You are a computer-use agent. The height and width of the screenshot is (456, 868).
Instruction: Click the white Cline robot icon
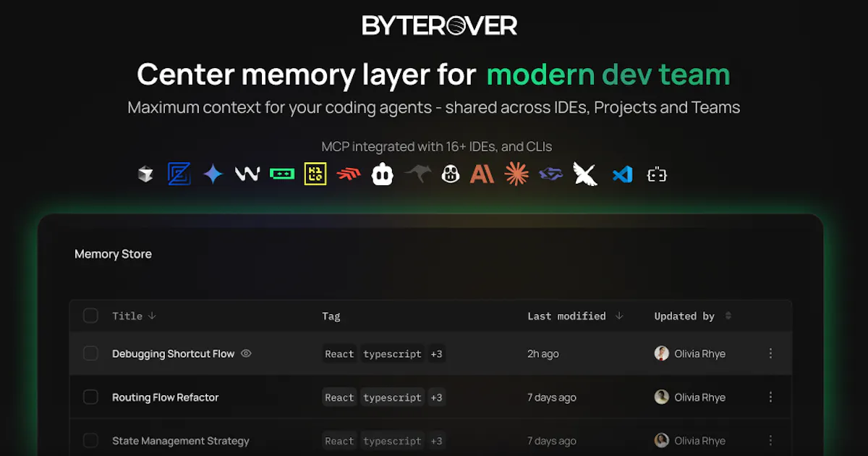pyautogui.click(x=383, y=174)
